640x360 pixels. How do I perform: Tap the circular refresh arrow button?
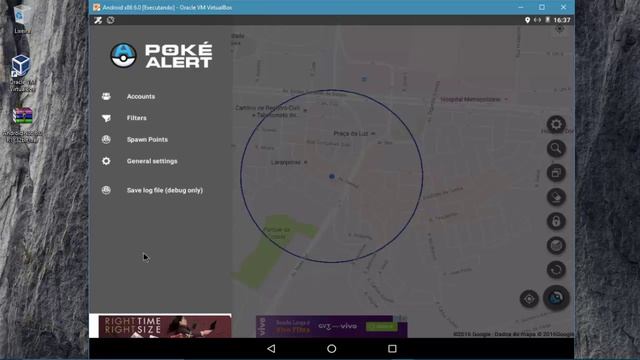coord(556,270)
